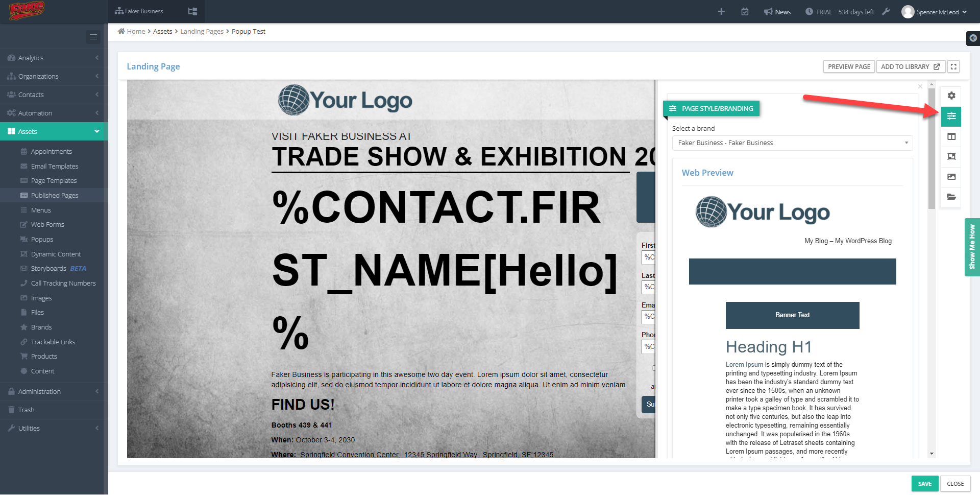Open Spencer McLeod user menu
980x495 pixels.
(934, 12)
